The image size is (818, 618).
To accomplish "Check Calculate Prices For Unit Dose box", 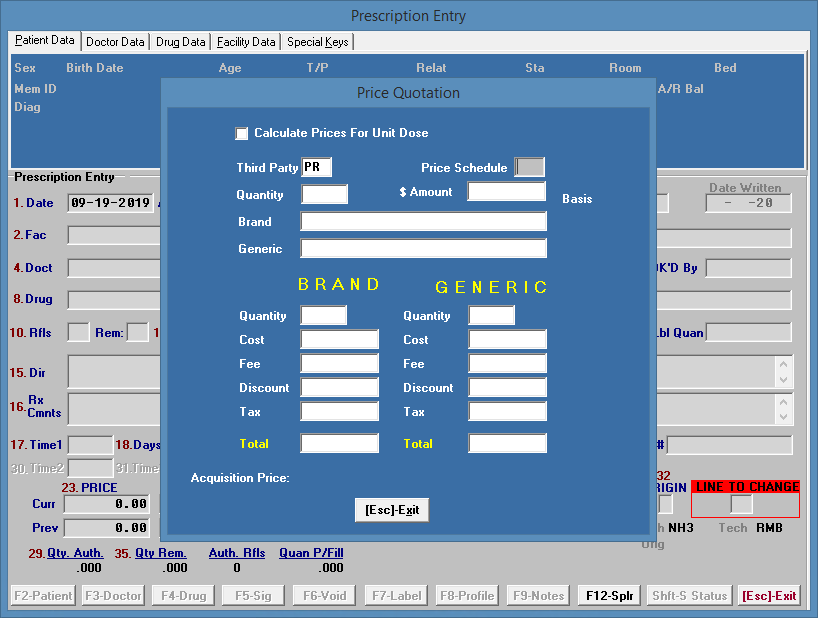I will [242, 133].
